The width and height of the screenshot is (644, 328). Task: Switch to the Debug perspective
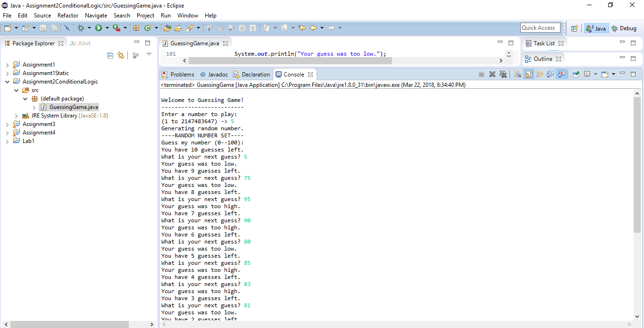click(624, 28)
